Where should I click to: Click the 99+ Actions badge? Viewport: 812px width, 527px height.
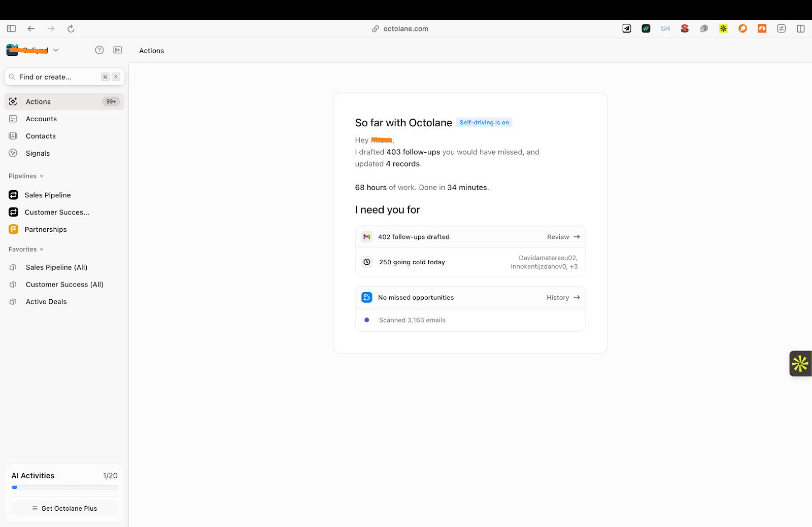click(111, 101)
